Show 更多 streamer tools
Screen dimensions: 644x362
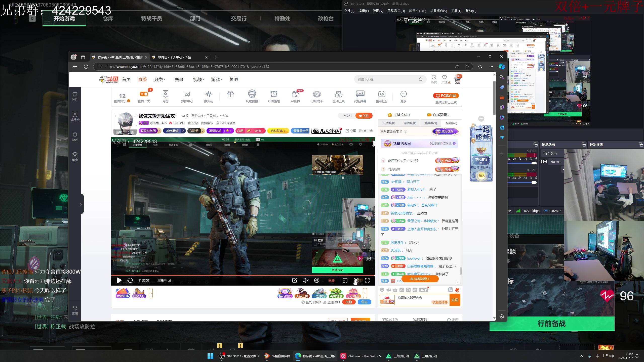(x=403, y=97)
